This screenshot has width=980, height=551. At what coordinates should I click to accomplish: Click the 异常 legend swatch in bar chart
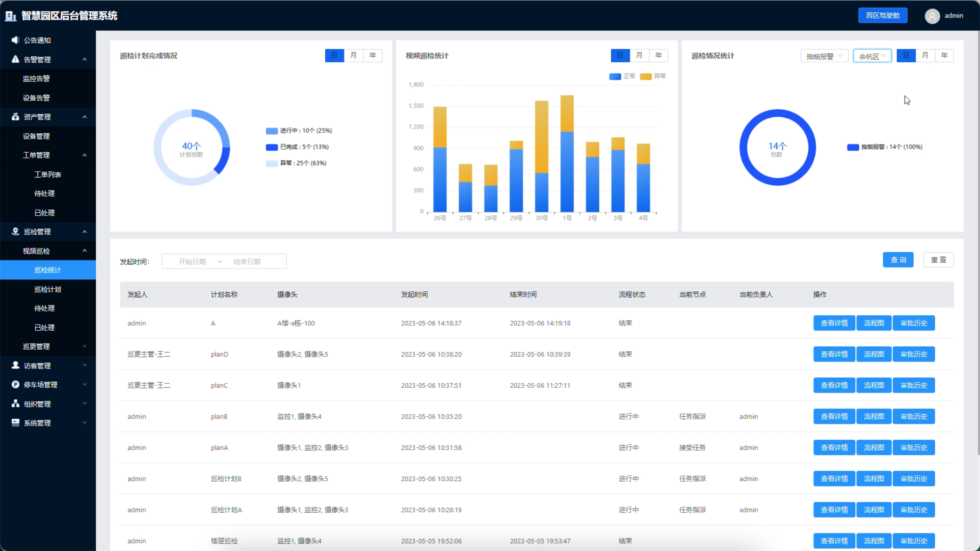point(645,77)
